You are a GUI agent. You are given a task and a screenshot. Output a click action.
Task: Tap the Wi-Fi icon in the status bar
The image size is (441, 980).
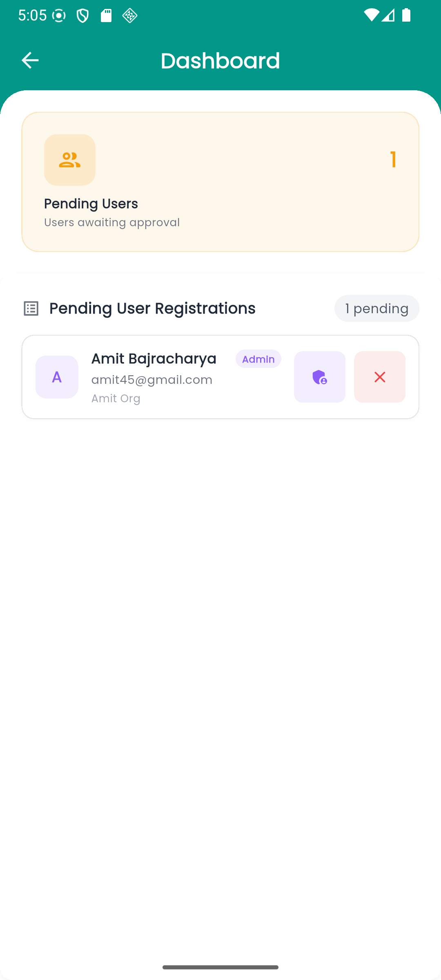point(371,16)
